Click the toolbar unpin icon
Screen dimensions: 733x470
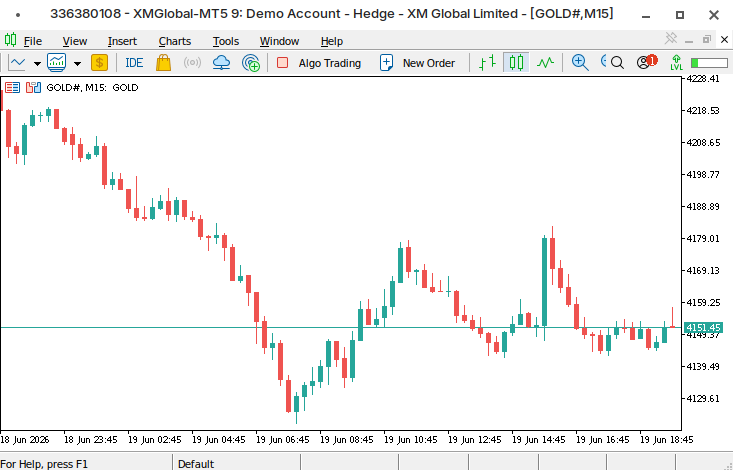[x=671, y=38]
